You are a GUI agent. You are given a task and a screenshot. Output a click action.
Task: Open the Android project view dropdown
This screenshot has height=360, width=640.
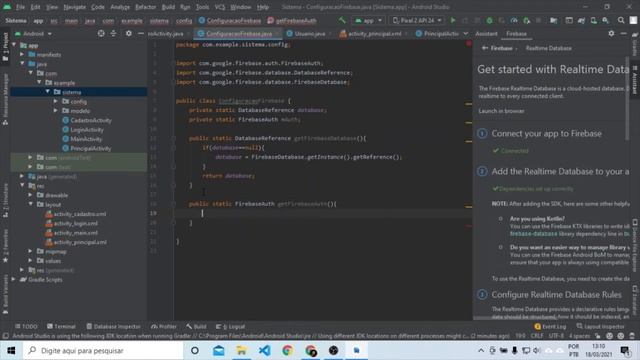point(33,33)
